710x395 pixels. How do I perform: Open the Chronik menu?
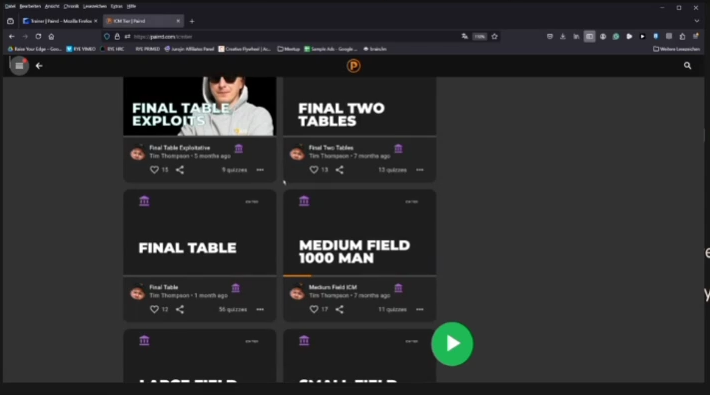coord(71,6)
